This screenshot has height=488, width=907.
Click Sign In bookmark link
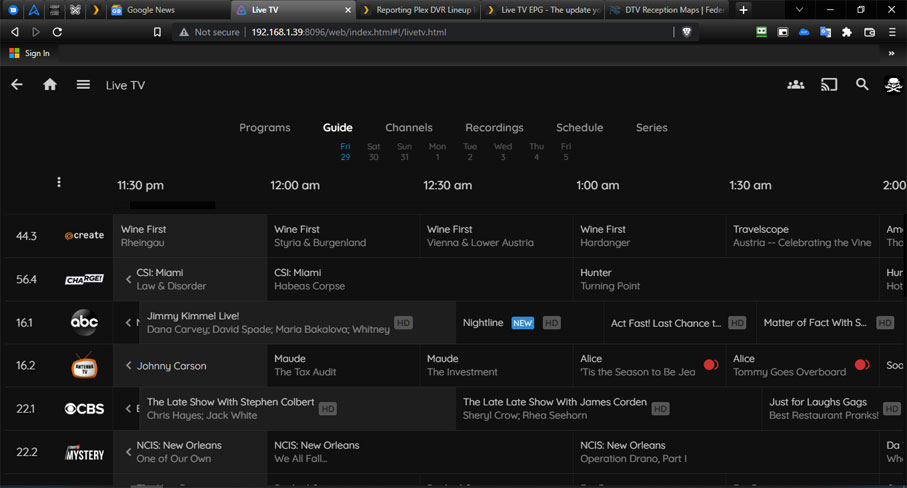tap(30, 53)
